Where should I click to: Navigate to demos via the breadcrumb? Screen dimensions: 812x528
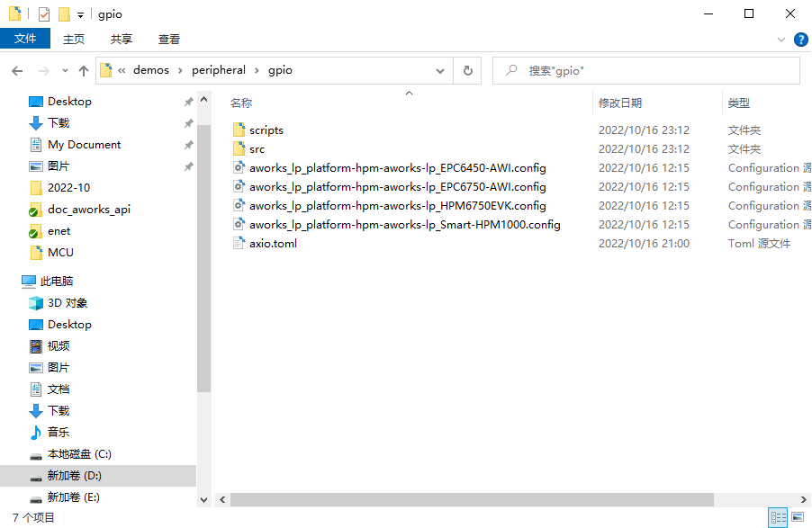pyautogui.click(x=151, y=69)
